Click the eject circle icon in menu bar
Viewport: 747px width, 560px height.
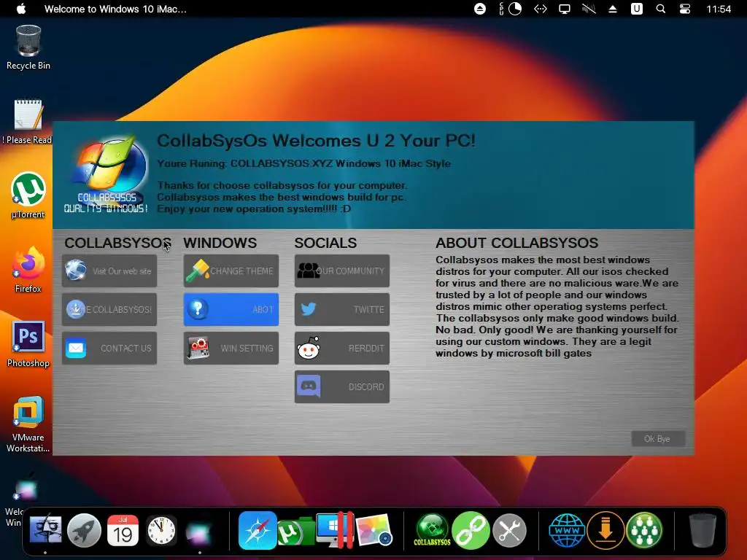point(480,9)
